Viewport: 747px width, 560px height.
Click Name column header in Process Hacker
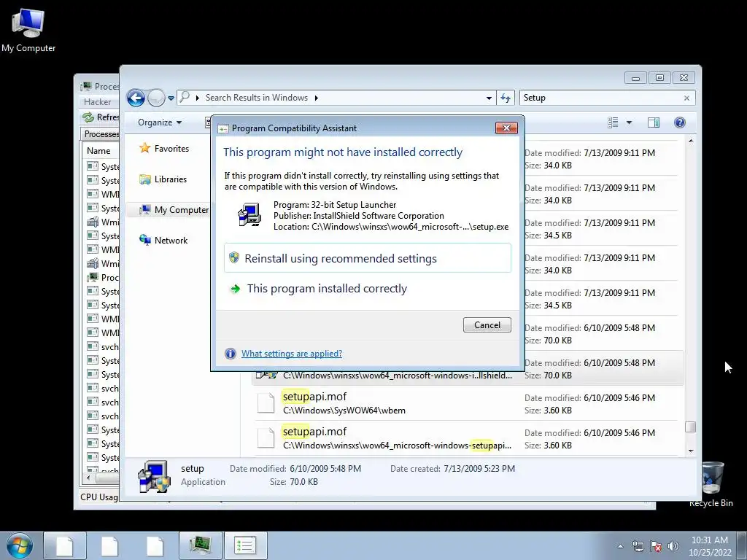click(x=98, y=151)
